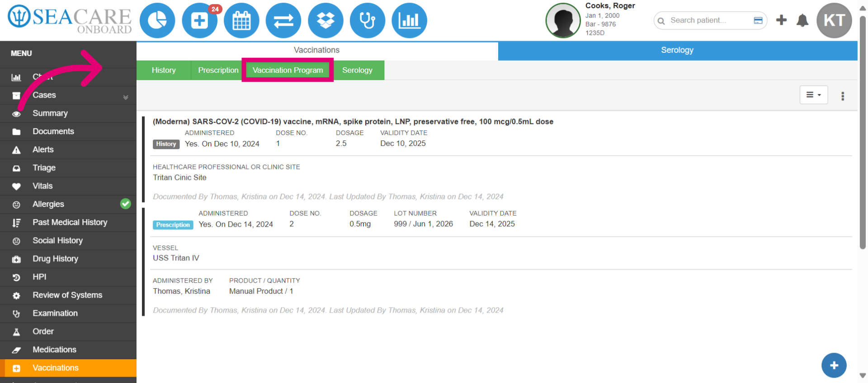Click the Search patient input field
This screenshot has width=868, height=383.
click(x=710, y=20)
